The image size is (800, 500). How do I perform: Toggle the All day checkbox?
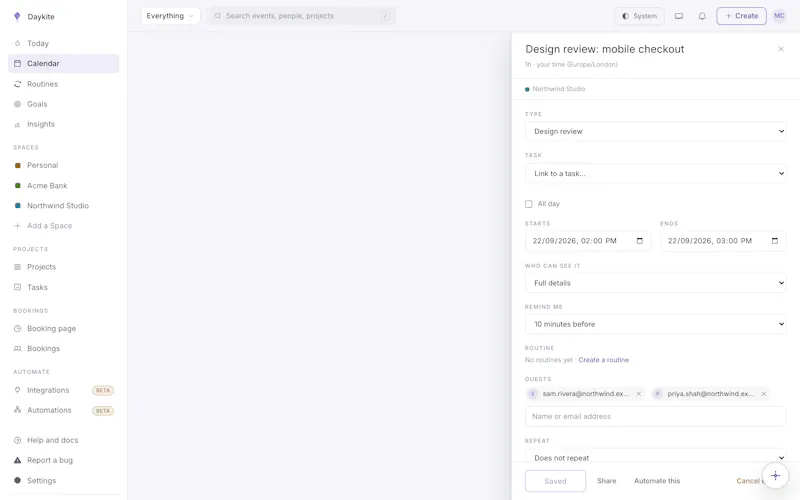coord(529,204)
